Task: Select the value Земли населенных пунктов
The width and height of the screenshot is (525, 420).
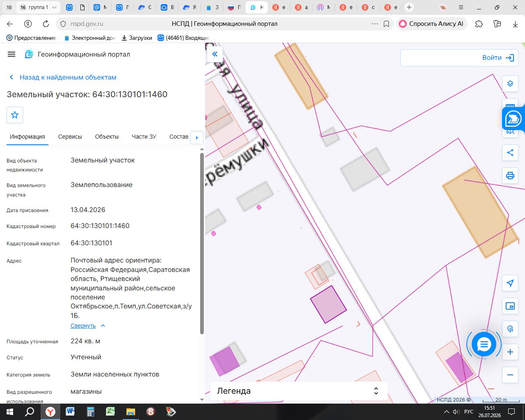Action: 115,374
